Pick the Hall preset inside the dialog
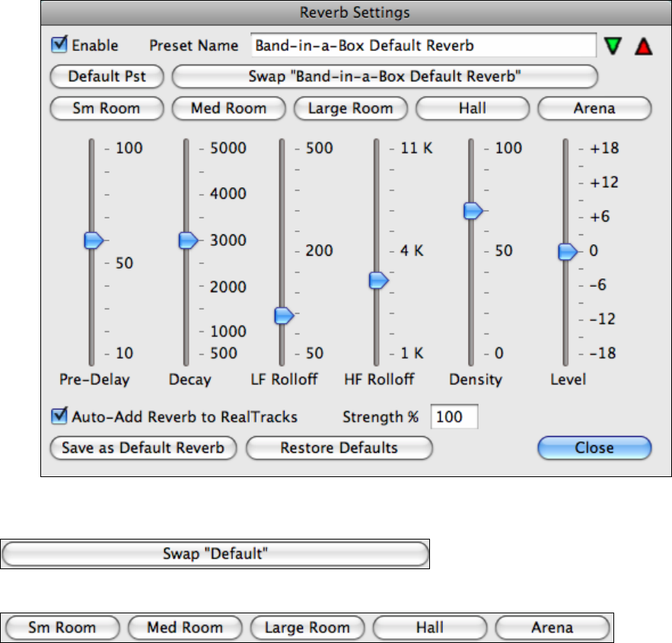 coord(472,108)
